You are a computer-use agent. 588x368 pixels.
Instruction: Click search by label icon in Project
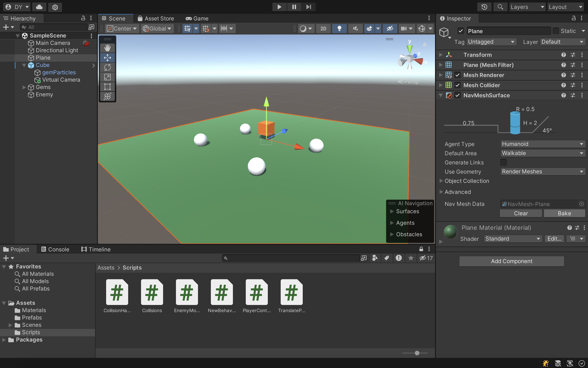387,258
